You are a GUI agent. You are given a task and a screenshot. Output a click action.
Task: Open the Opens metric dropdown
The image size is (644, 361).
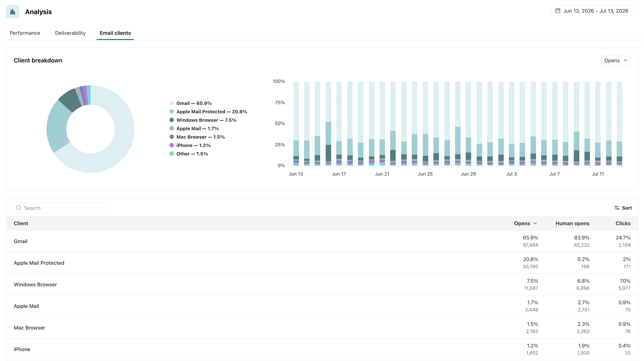[615, 60]
